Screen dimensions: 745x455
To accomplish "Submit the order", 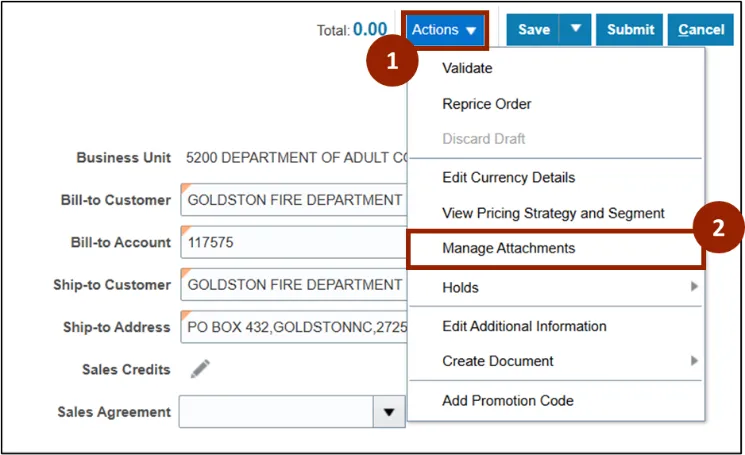I will click(630, 30).
